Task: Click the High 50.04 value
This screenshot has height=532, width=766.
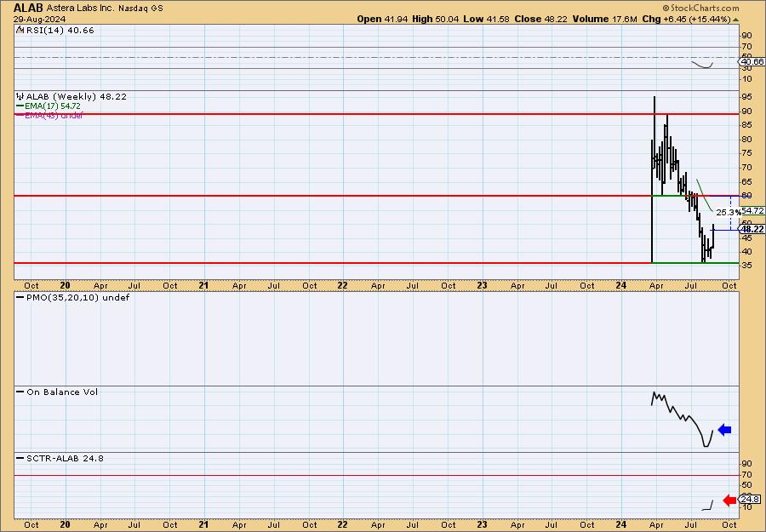Action: pos(435,19)
